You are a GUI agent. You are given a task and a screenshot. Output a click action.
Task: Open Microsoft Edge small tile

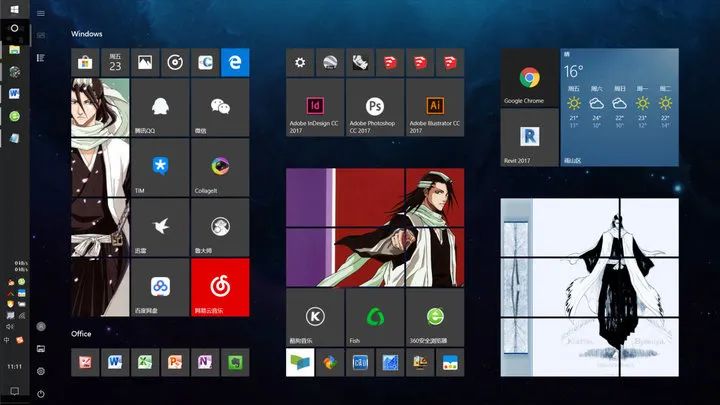click(x=235, y=62)
